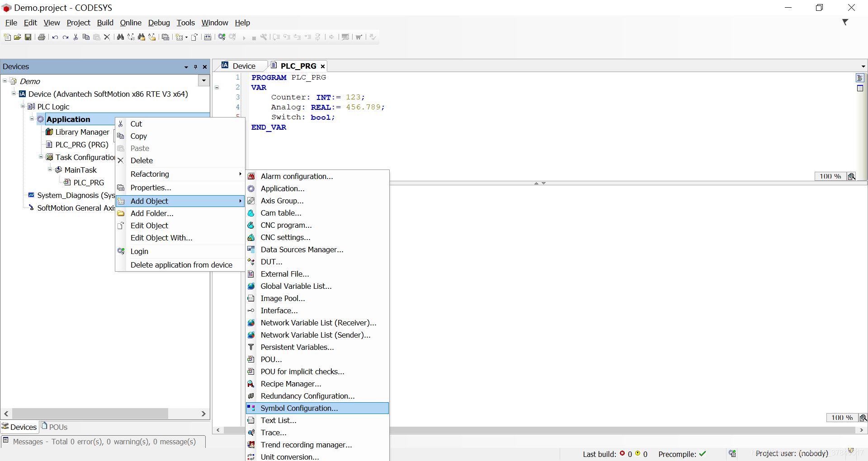Click the Build gear toolbar icon
The height and width of the screenshot is (461, 868).
point(222,37)
